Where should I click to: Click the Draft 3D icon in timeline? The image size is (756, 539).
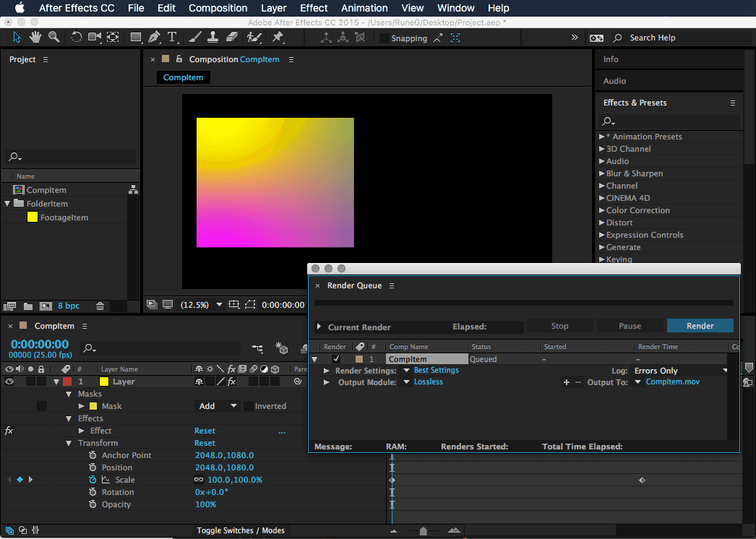[282, 348]
